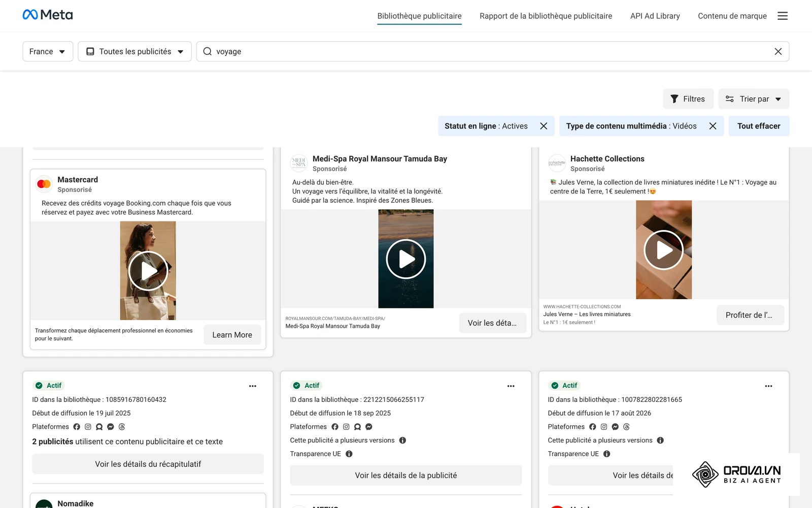Open the France country dropdown
812x508 pixels.
[x=48, y=51]
